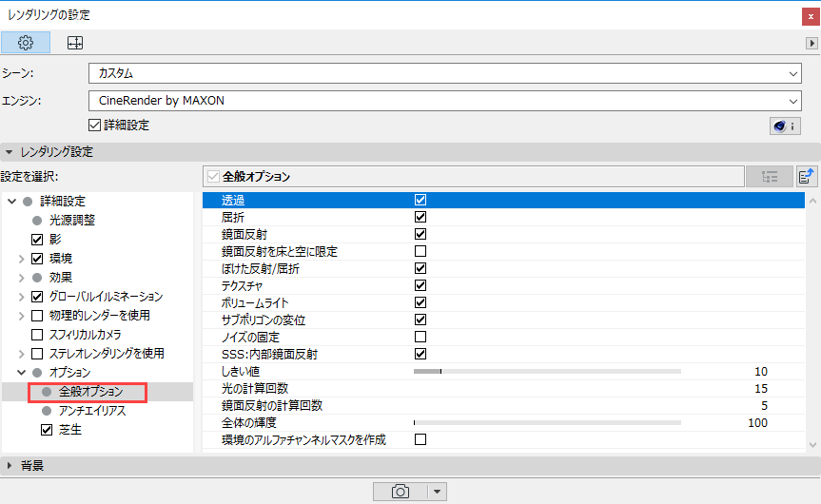Enable ステレオレンダリングを使用 checkbox
The image size is (821, 504).
coord(37,354)
